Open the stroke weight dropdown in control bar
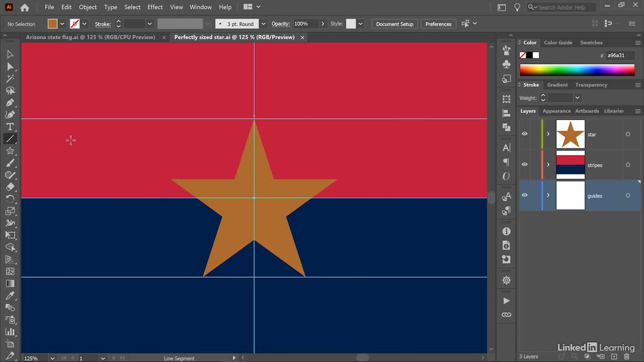644x362 pixels. pyautogui.click(x=149, y=24)
